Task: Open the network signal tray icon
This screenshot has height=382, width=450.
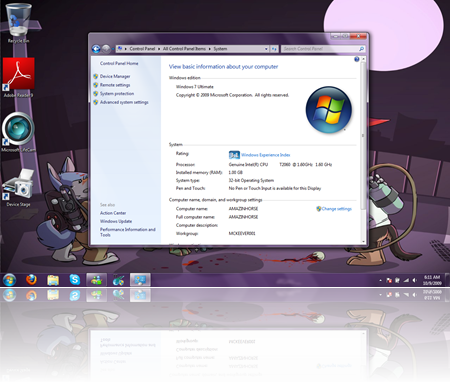Action: pyautogui.click(x=406, y=280)
